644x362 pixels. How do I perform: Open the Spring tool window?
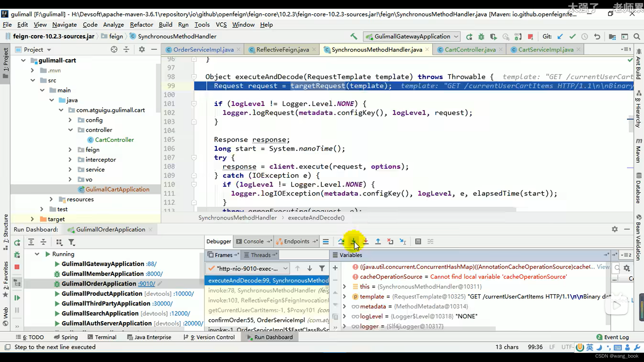click(66, 337)
